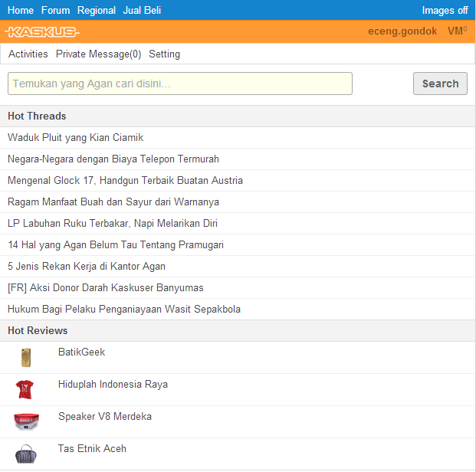476x472 pixels.
Task: Open Hukum Bagi Pelaku Penganiayaan Wasit thread
Action: tap(124, 310)
